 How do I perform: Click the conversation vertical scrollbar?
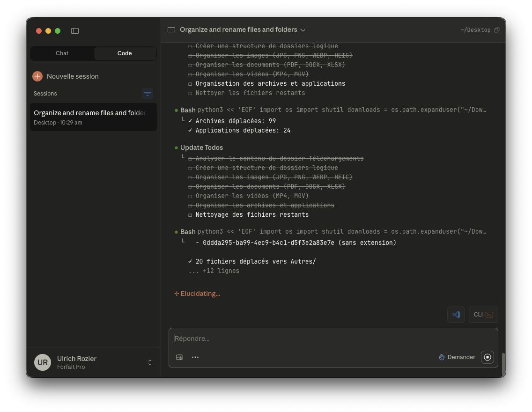(x=503, y=364)
